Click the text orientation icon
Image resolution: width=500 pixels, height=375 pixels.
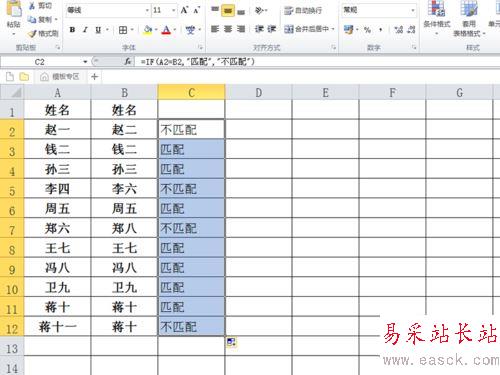(x=259, y=10)
